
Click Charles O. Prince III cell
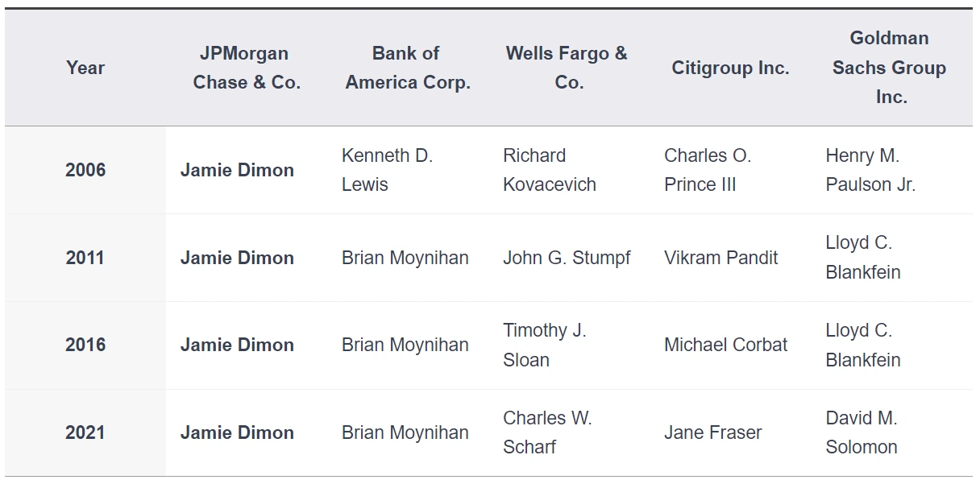[708, 170]
